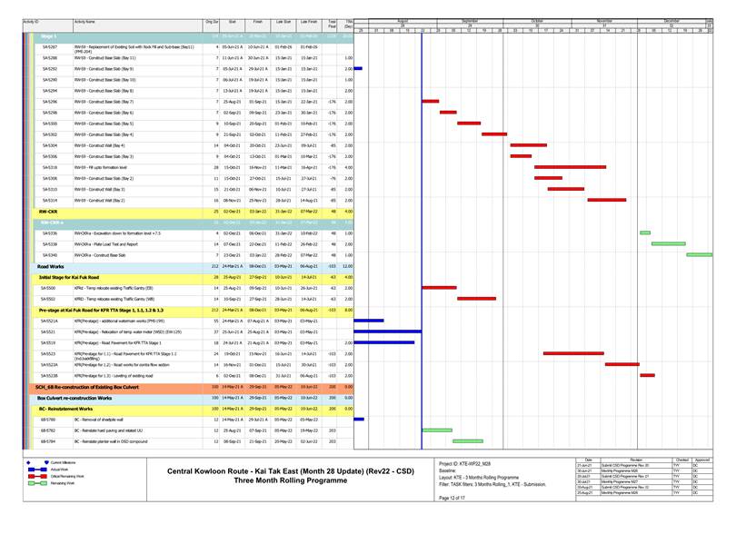This screenshot has width=756, height=534.
Task: Click the October month header in timescale
Action: (537, 20)
